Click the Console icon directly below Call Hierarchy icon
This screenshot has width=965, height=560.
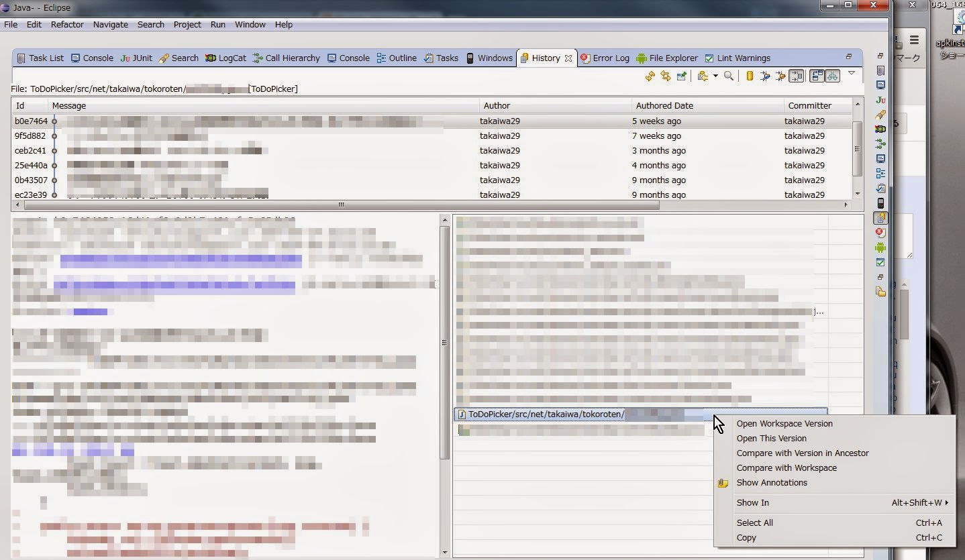tap(880, 158)
